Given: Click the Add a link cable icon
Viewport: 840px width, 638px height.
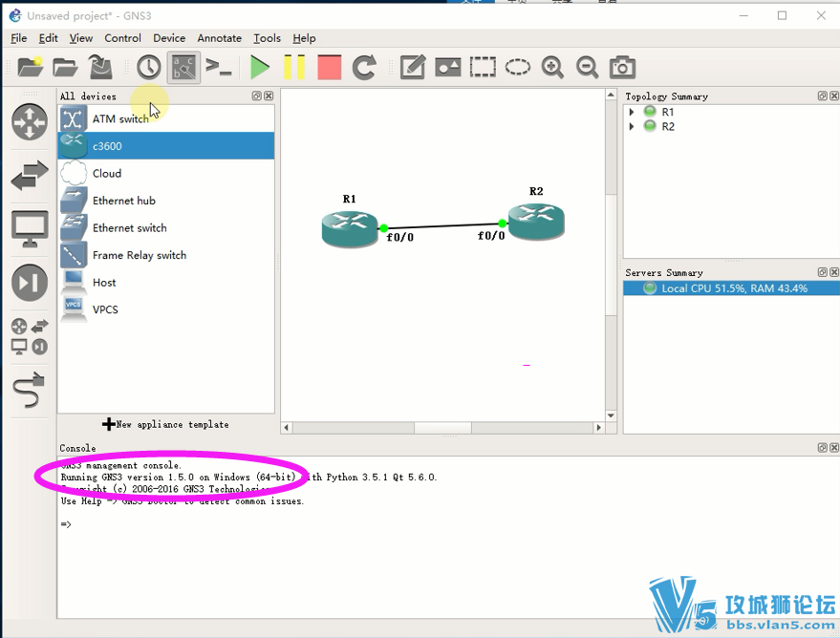Looking at the screenshot, I should [30, 390].
